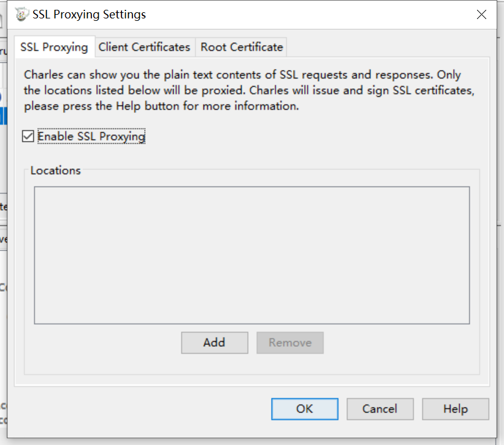This screenshot has height=445, width=504.
Task: Select the Root Certificate tab
Action: pos(242,47)
